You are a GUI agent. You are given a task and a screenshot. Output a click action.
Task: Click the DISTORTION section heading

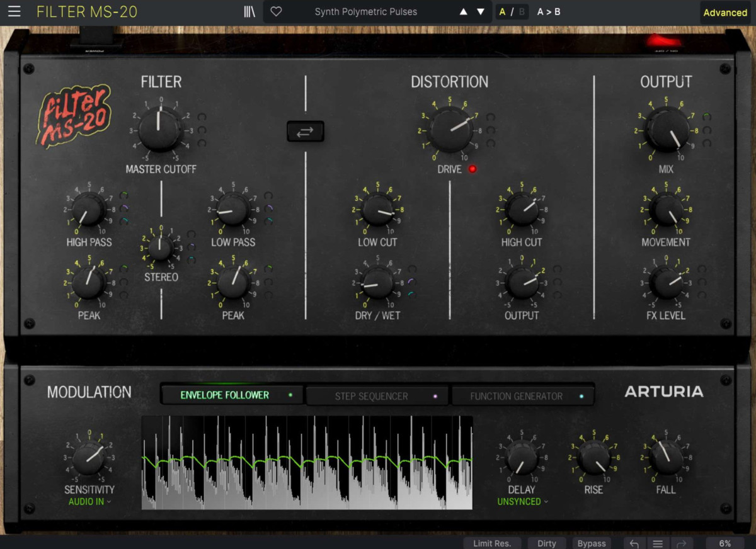click(450, 82)
